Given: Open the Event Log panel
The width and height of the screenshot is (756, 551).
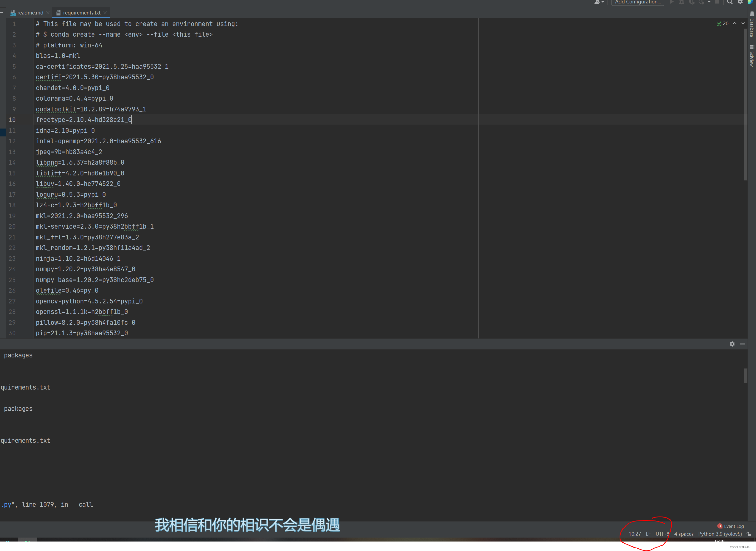Looking at the screenshot, I should pyautogui.click(x=731, y=526).
